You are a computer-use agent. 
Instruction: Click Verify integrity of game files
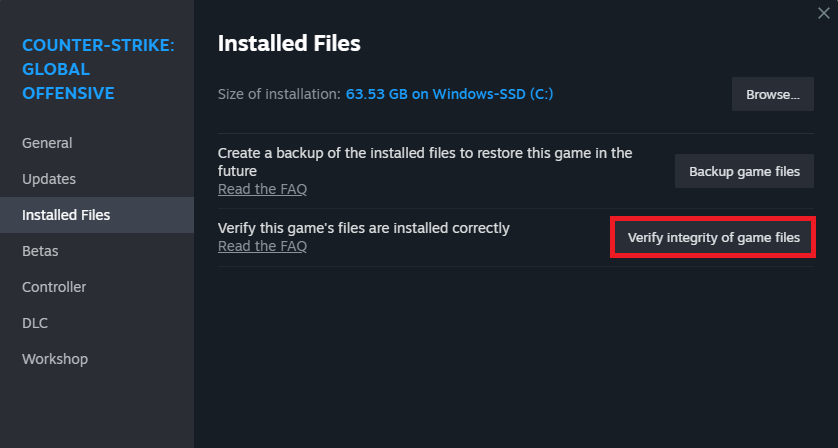(x=713, y=238)
